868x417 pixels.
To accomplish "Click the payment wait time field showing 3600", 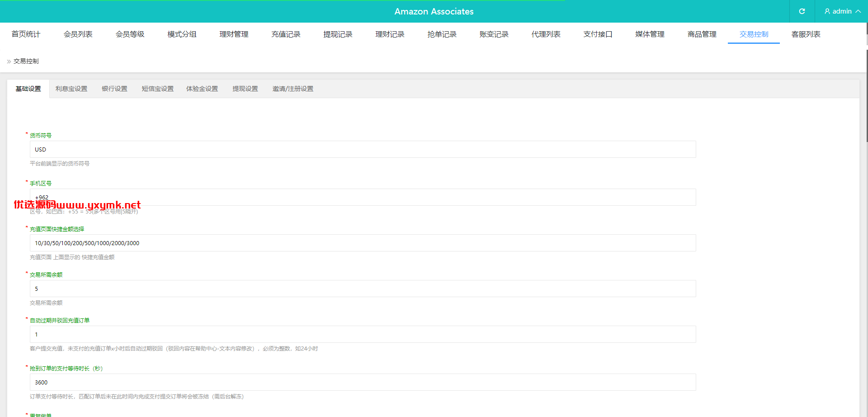I will click(363, 382).
